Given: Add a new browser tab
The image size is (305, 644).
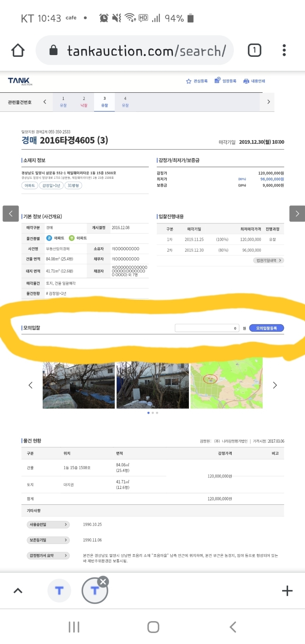Looking at the screenshot, I should [x=287, y=591].
